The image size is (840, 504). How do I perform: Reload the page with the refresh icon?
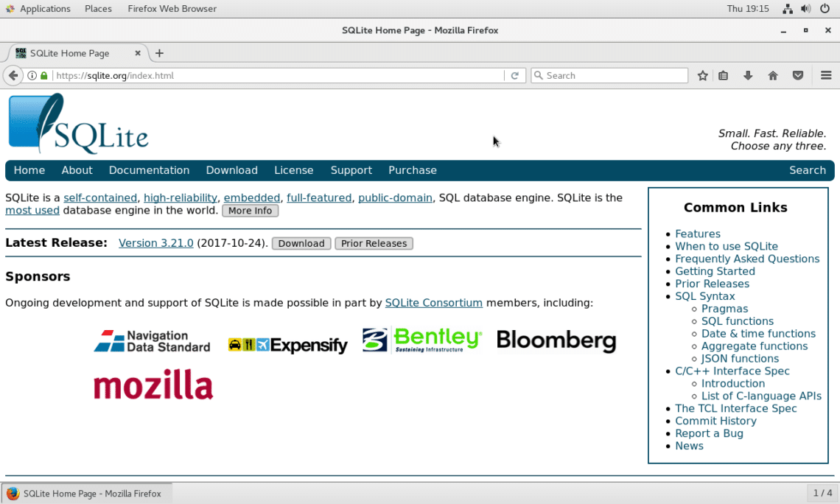515,75
